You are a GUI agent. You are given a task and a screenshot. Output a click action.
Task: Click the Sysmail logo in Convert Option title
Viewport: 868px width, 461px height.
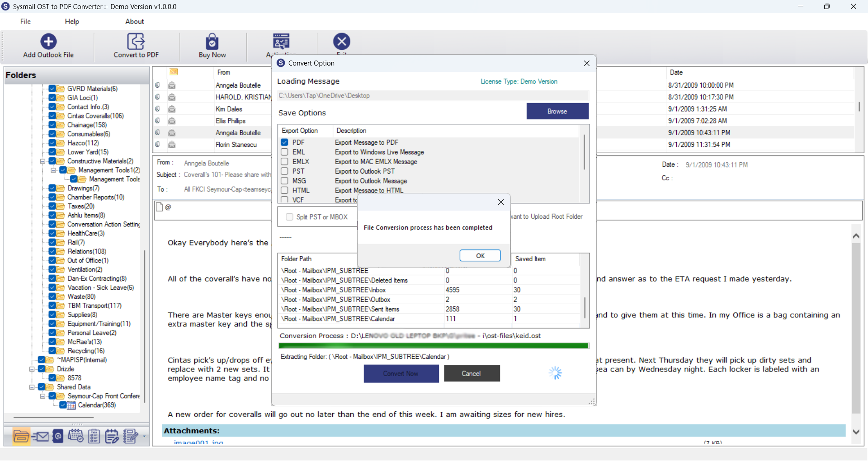point(281,63)
